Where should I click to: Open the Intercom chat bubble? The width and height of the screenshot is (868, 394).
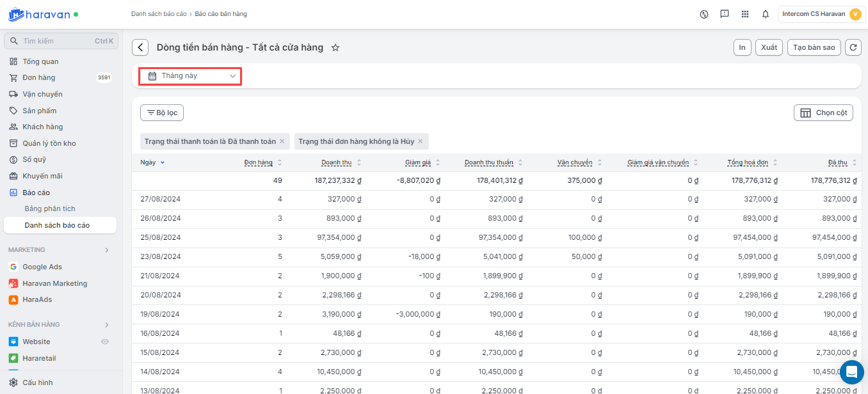(x=851, y=372)
